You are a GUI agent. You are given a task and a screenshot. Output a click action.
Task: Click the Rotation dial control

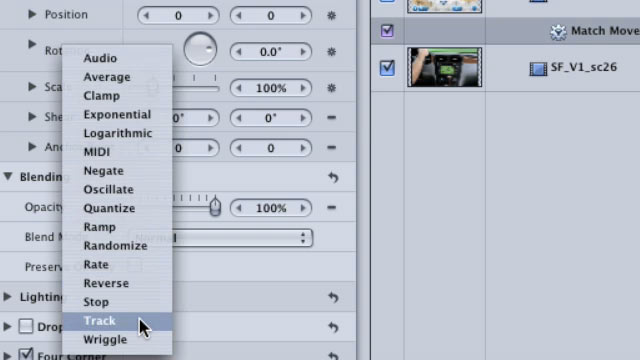point(200,49)
